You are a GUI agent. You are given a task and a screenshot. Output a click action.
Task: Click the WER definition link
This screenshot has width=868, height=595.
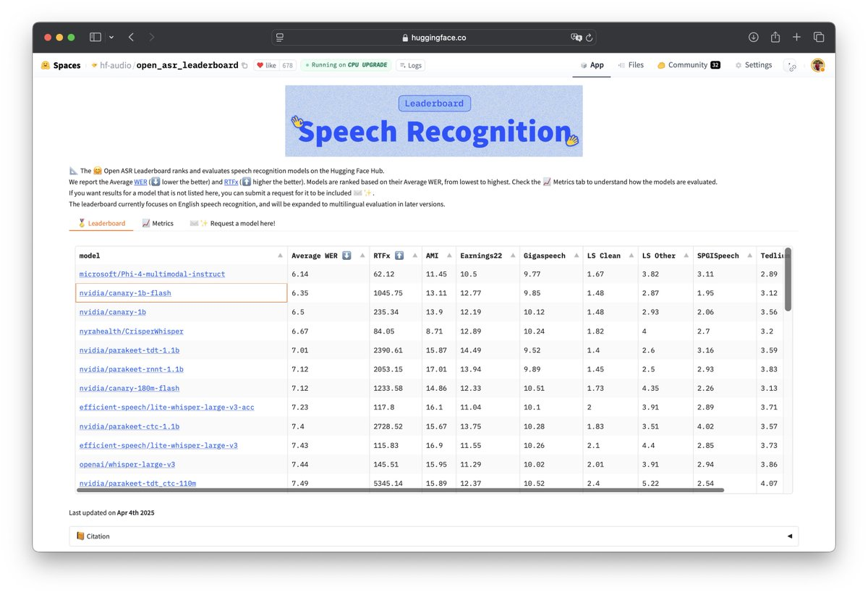140,182
